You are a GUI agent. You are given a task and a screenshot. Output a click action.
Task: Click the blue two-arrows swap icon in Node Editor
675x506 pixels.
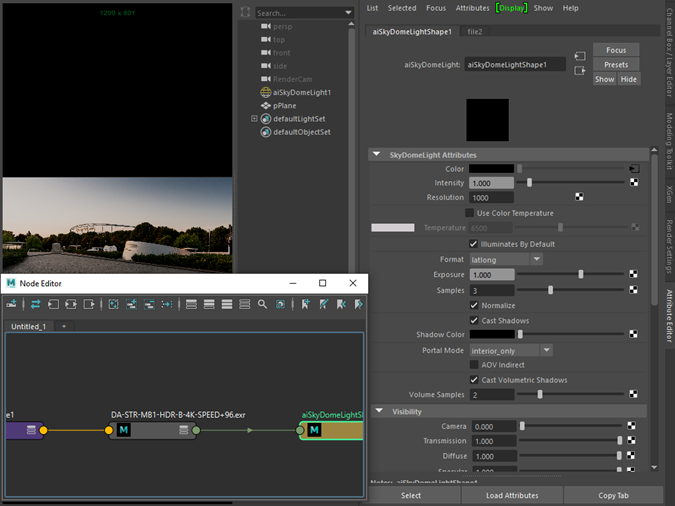pyautogui.click(x=35, y=304)
